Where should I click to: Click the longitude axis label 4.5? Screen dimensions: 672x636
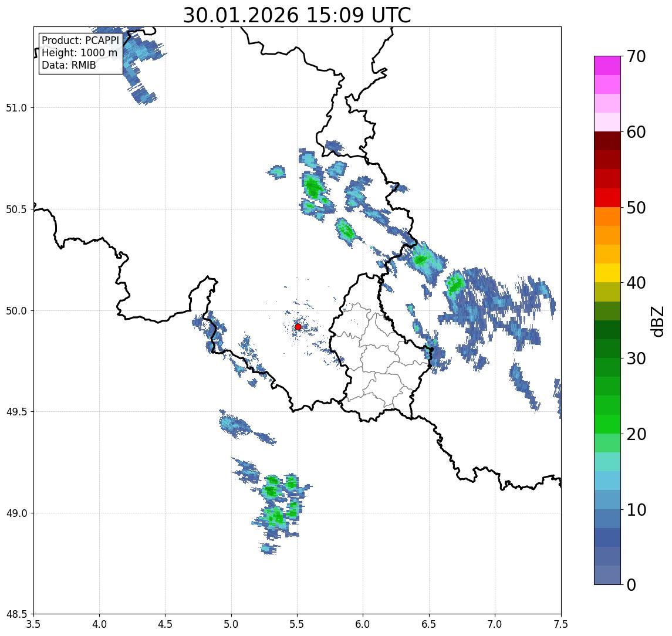[x=166, y=624]
